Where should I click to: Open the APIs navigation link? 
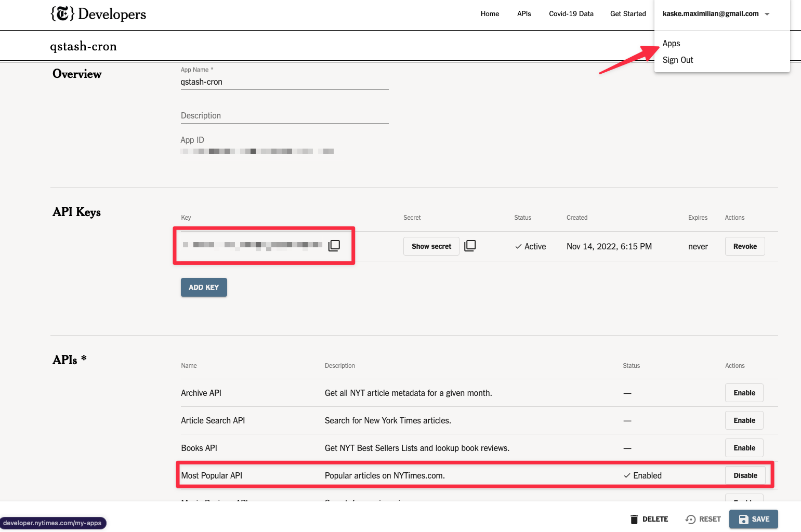(524, 14)
